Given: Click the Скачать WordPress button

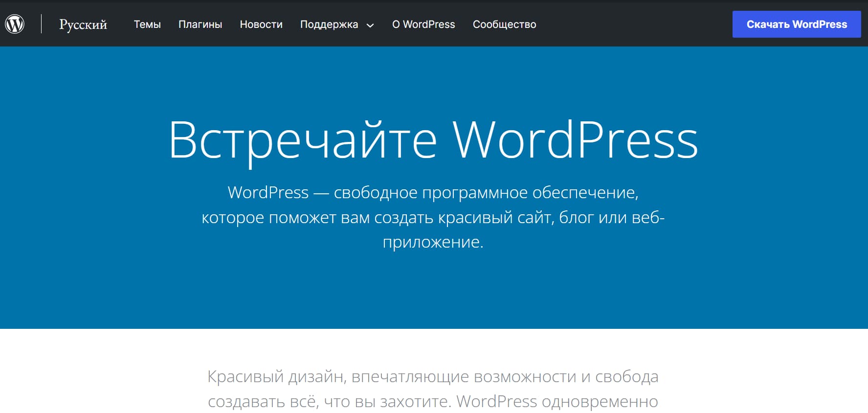Looking at the screenshot, I should [797, 24].
